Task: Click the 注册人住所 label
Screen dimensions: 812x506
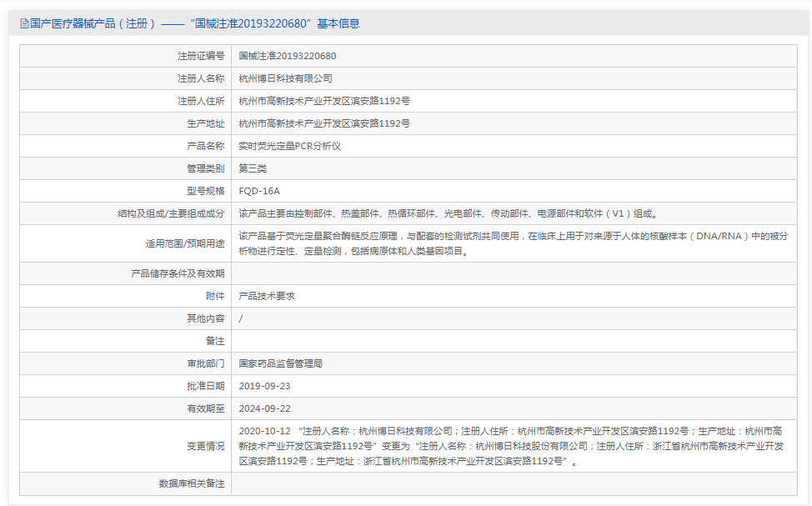Action: [201, 101]
